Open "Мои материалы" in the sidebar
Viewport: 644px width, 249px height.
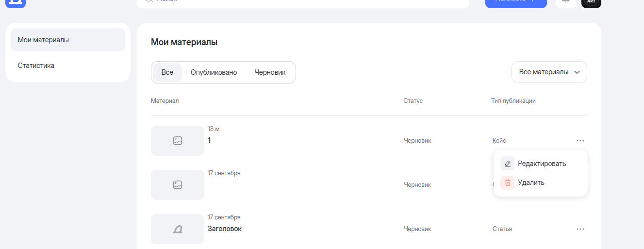[67, 40]
